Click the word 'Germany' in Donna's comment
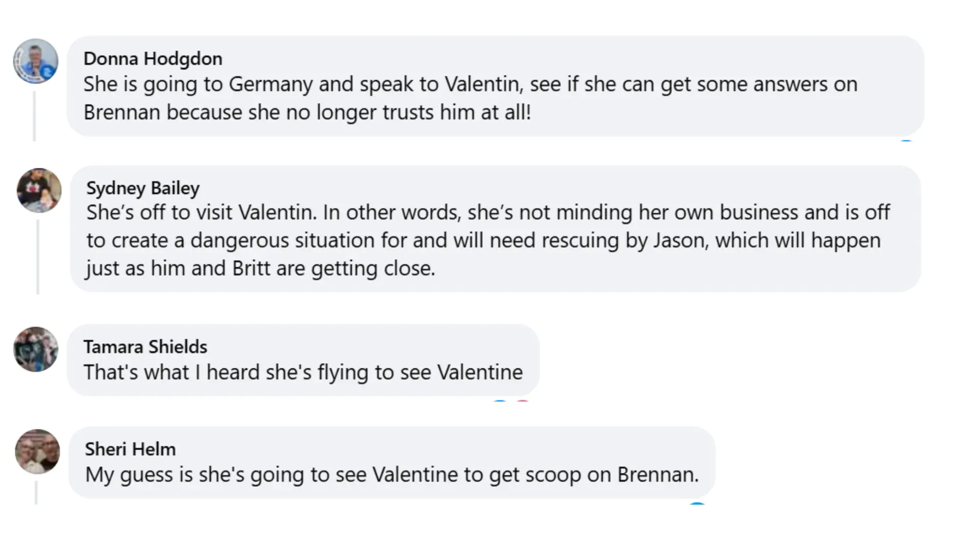 coord(271,84)
